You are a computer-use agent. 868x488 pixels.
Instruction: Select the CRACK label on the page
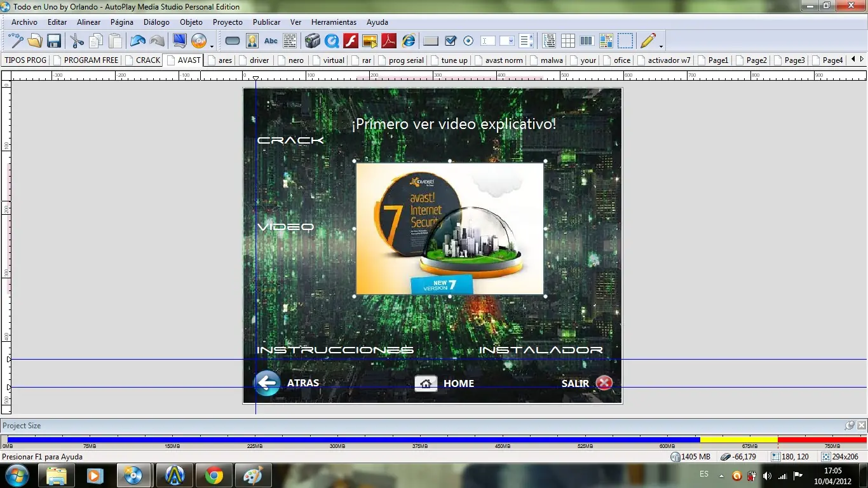coord(290,140)
